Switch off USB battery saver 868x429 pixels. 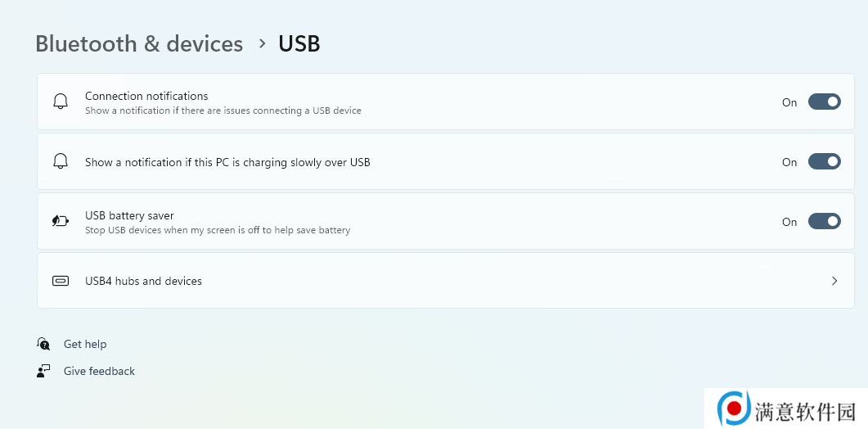pos(825,222)
